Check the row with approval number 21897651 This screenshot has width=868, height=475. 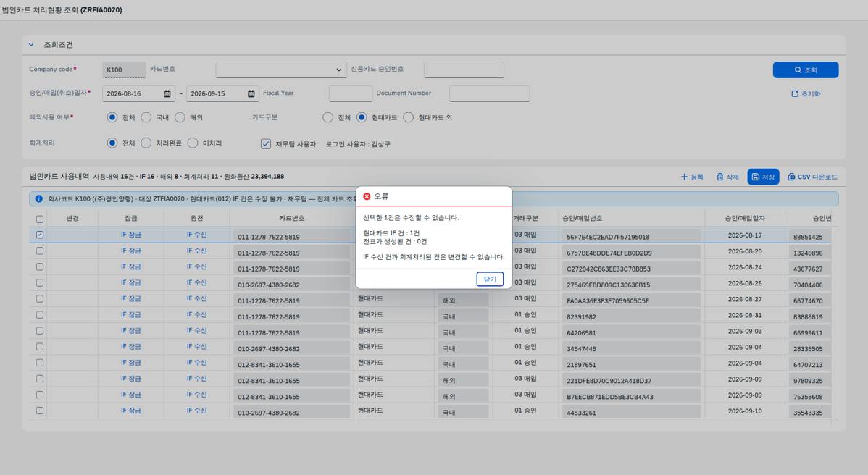[40, 363]
